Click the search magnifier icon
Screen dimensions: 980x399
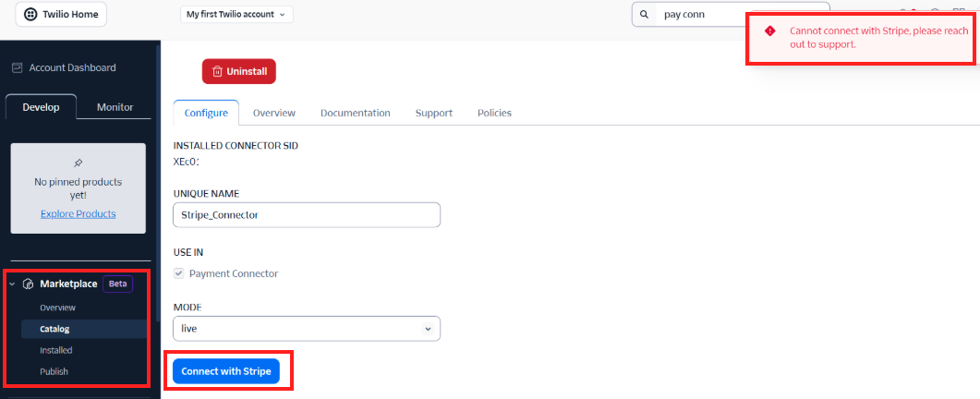tap(645, 15)
